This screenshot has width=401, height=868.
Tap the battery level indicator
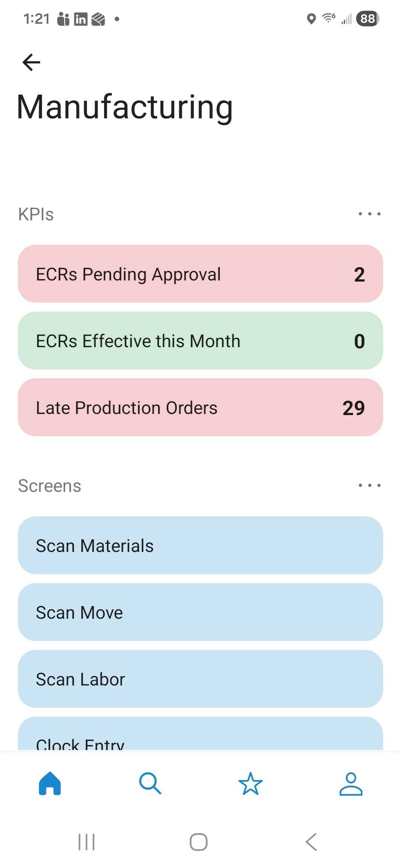point(367,19)
